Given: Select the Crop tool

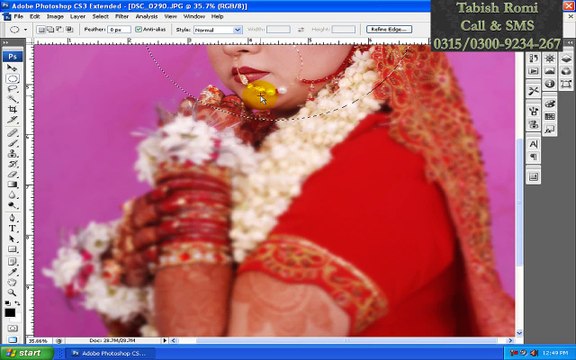Looking at the screenshot, I should click(12, 109).
